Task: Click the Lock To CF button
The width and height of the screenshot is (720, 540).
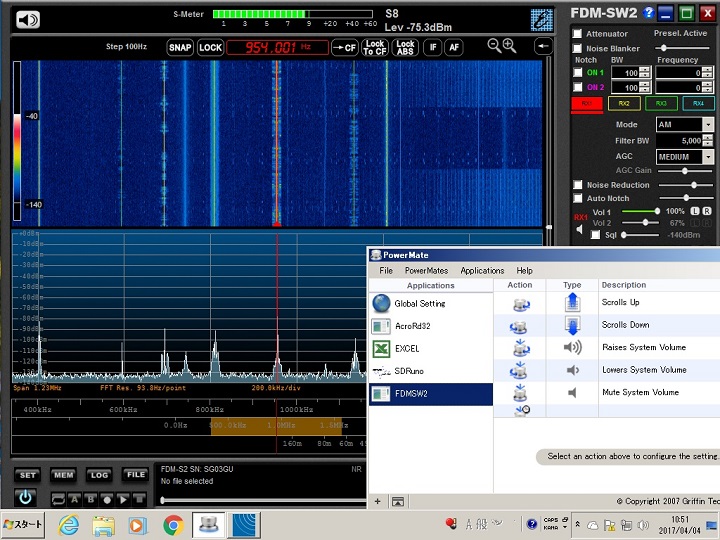Action: point(375,47)
